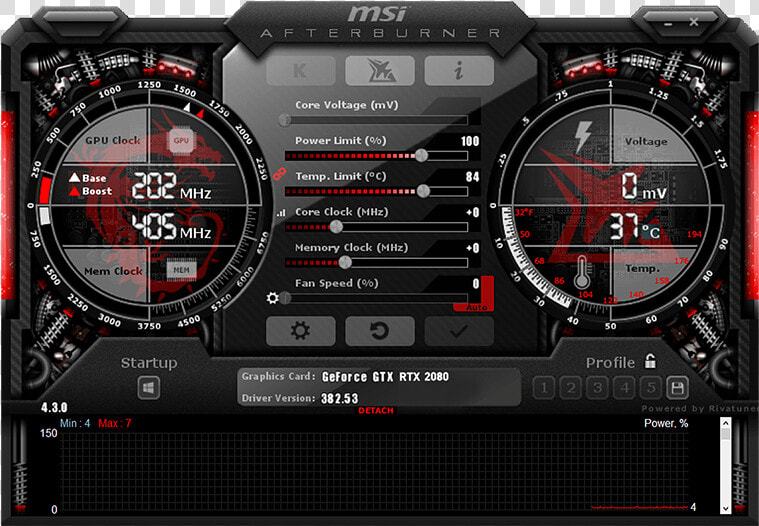759x526 pixels.
Task: Close Afterburner with X button
Action: pos(694,22)
